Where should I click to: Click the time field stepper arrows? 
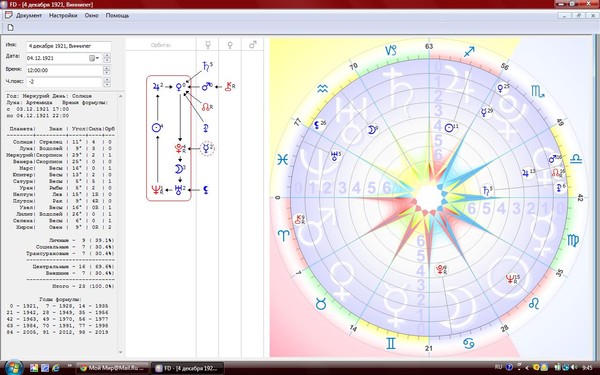point(107,70)
